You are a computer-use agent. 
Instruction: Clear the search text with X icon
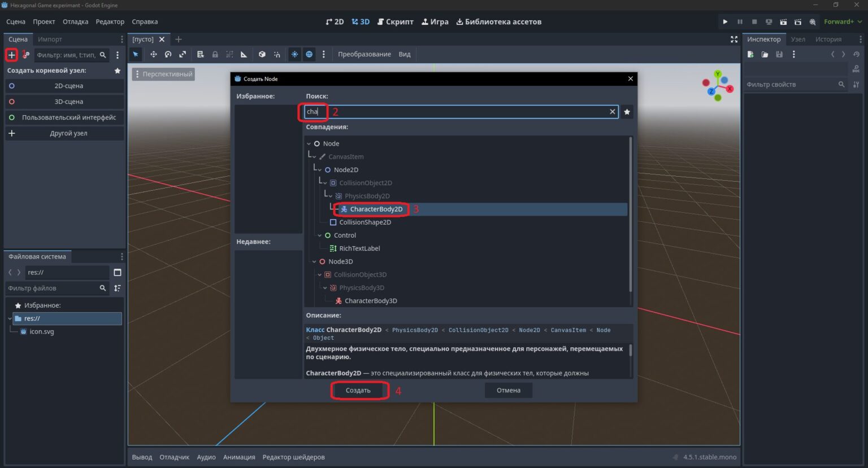612,112
